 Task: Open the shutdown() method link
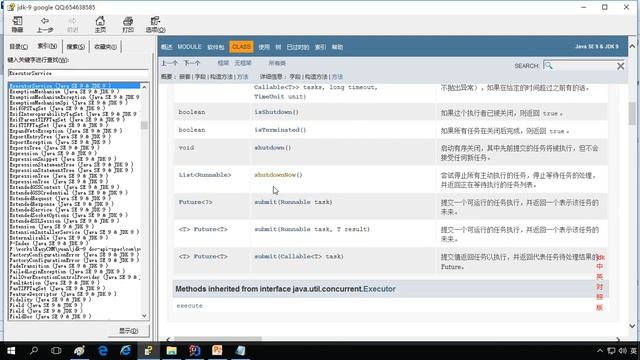(x=273, y=148)
